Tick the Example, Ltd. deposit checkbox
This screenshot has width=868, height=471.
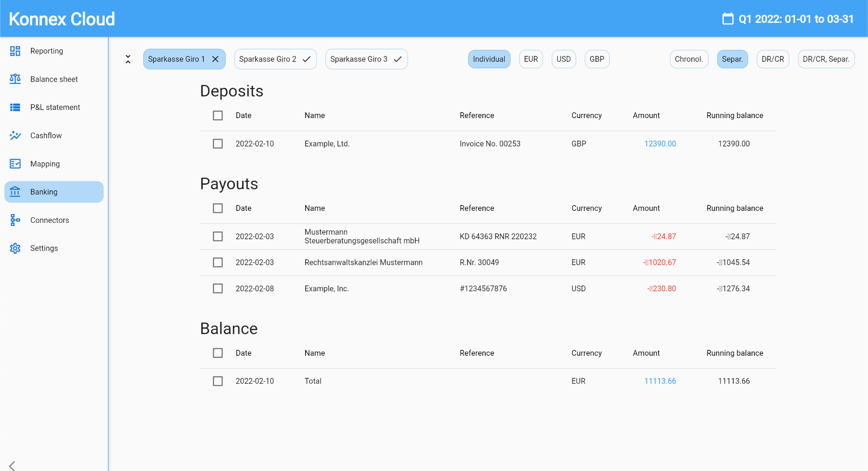(x=218, y=144)
